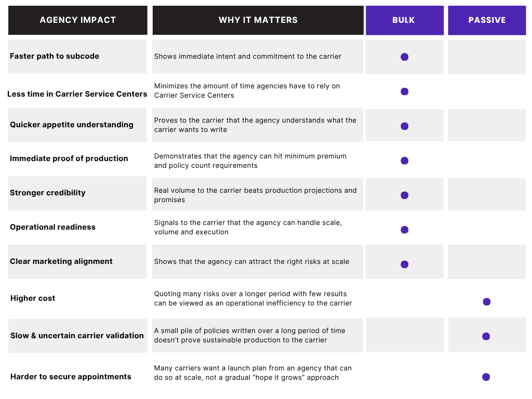Click the text about Carrier Service Centers reliance
The image size is (532, 399).
247,90
